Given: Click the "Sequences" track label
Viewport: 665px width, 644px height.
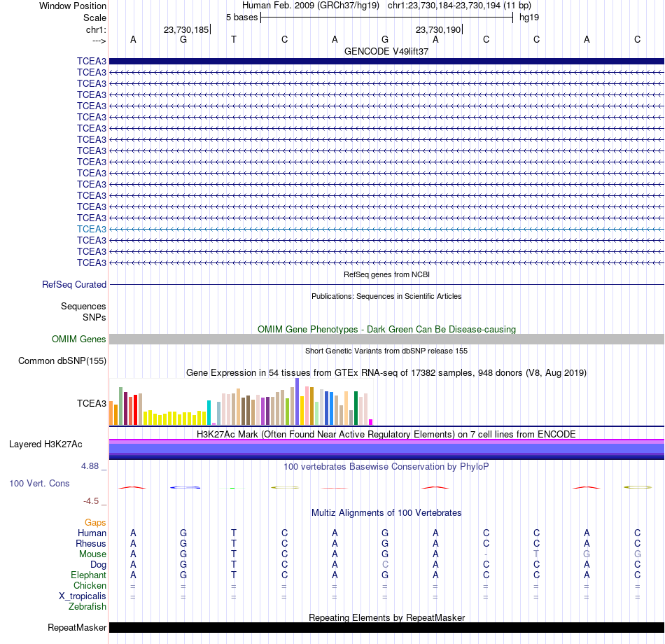Looking at the screenshot, I should coord(83,307).
